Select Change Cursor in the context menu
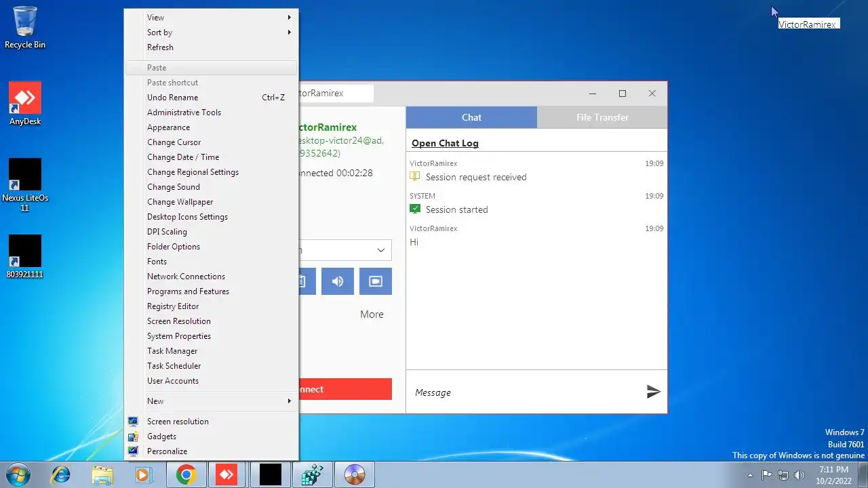This screenshot has height=488, width=868. (212, 142)
